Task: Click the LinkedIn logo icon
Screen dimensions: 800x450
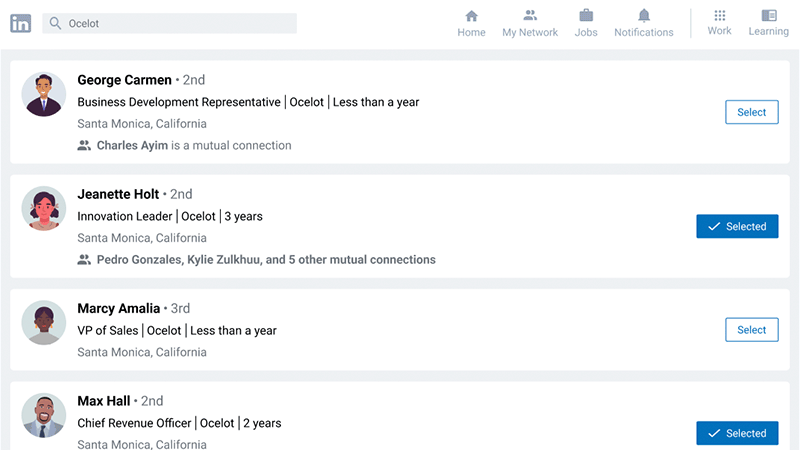Action: click(20, 23)
